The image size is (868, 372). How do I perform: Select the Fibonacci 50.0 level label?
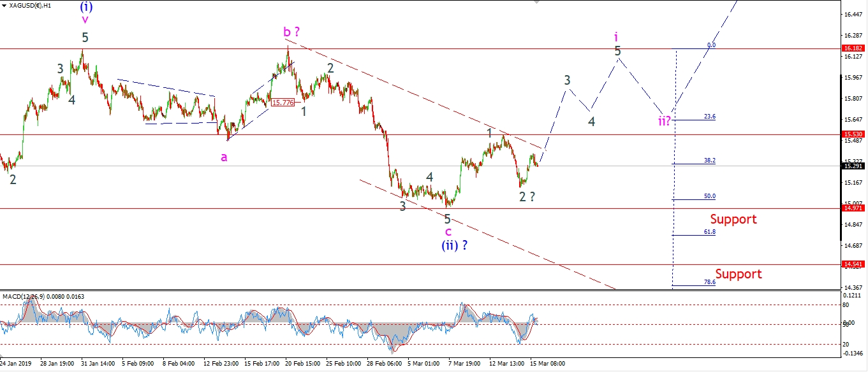(709, 196)
